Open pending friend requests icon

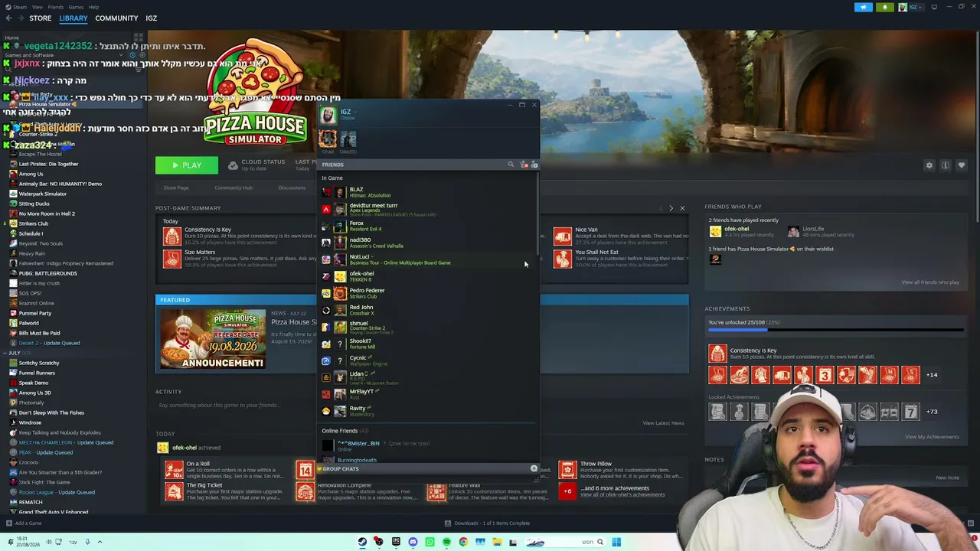524,165
